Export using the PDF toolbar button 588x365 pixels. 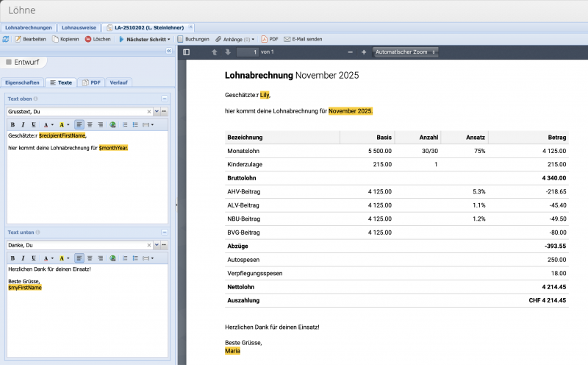(x=270, y=39)
